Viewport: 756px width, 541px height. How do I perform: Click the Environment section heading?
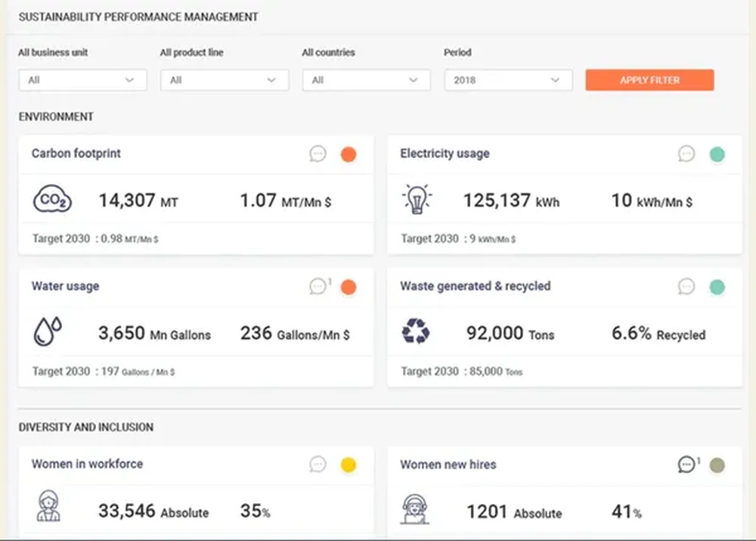[56, 117]
